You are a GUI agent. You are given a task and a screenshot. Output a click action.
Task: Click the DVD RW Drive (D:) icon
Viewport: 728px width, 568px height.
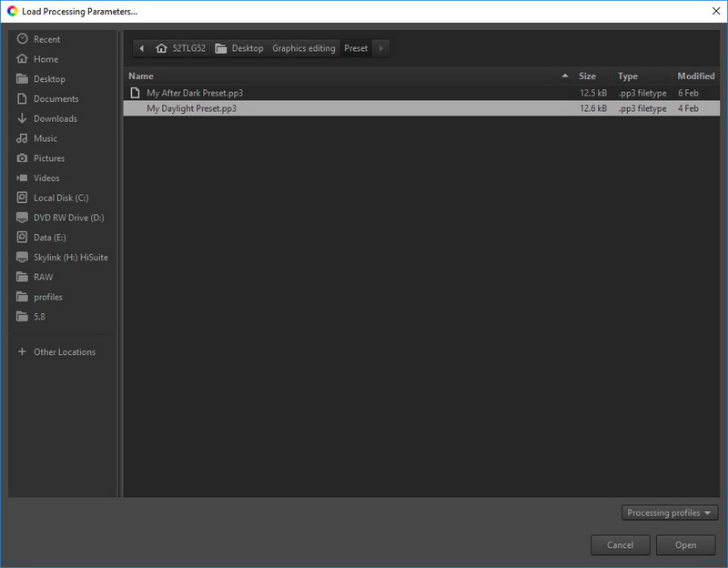(23, 218)
